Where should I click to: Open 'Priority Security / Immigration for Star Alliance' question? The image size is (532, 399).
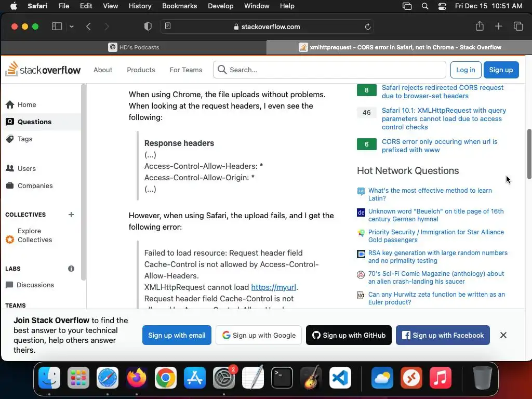(436, 236)
